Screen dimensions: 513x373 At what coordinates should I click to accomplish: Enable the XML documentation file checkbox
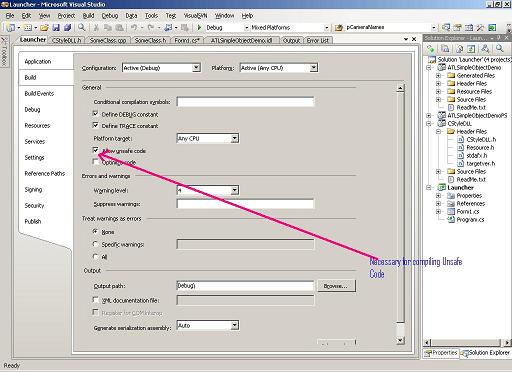[x=96, y=300]
